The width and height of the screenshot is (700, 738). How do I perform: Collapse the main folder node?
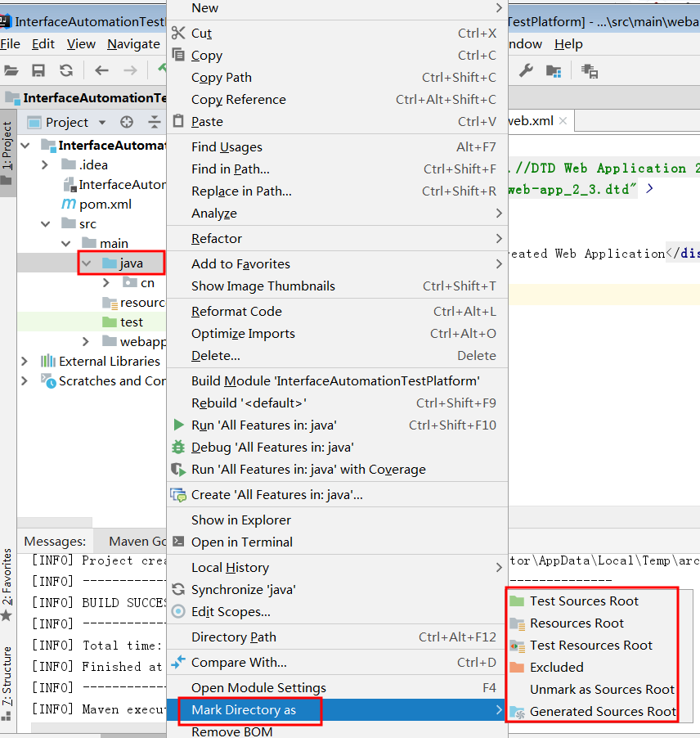tap(66, 243)
